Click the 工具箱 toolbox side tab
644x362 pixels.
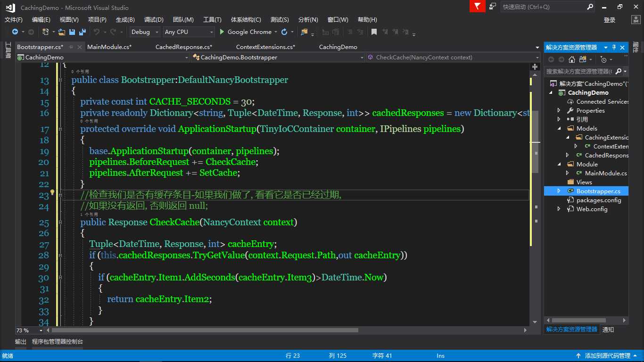click(8, 50)
